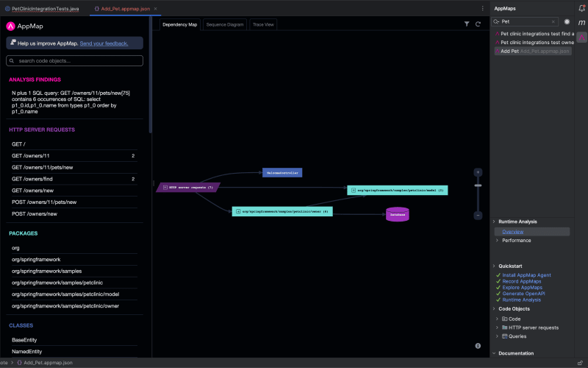Screen dimensions: 588x368
Task: Open Add_Pet.appmap.json breadcrumb in status bar
Action: point(45,363)
